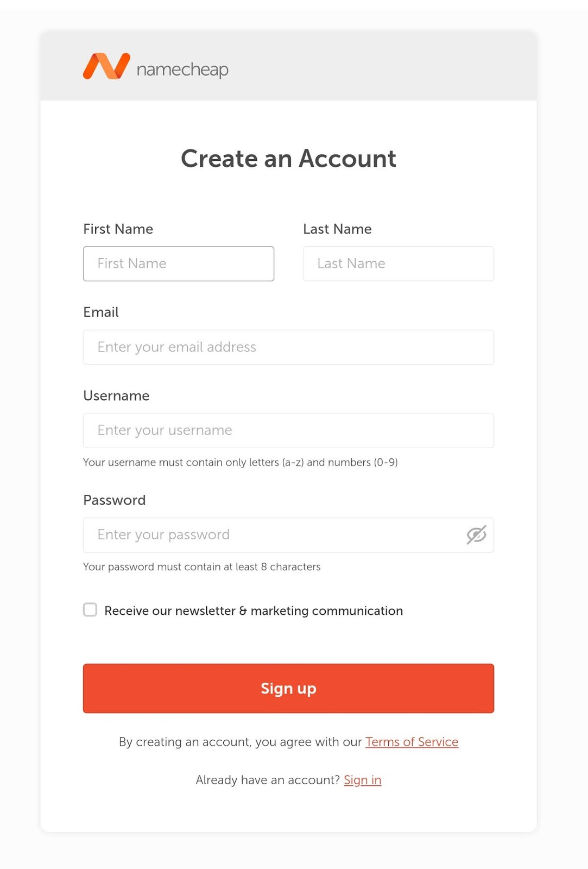Click the 'First Name' field label
Screen dimensions: 588x869
[x=118, y=229]
